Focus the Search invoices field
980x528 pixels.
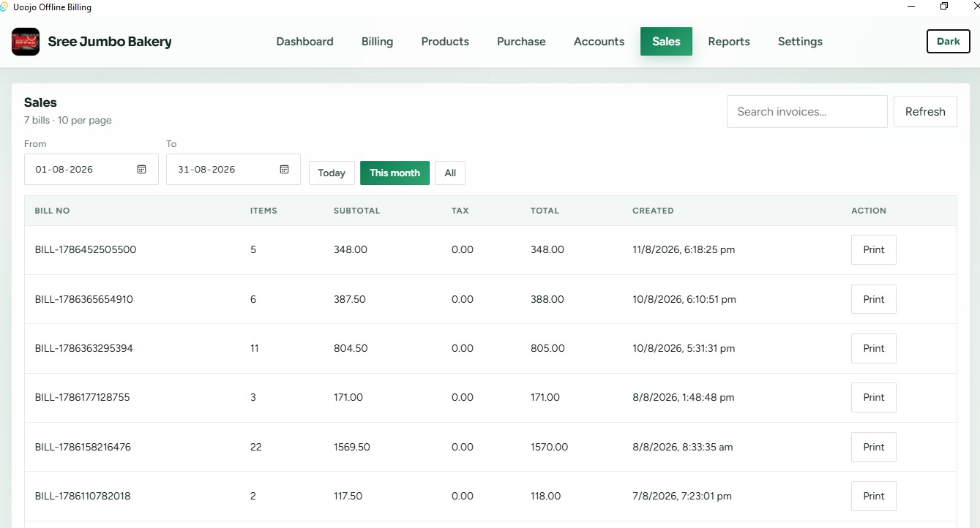click(x=807, y=112)
